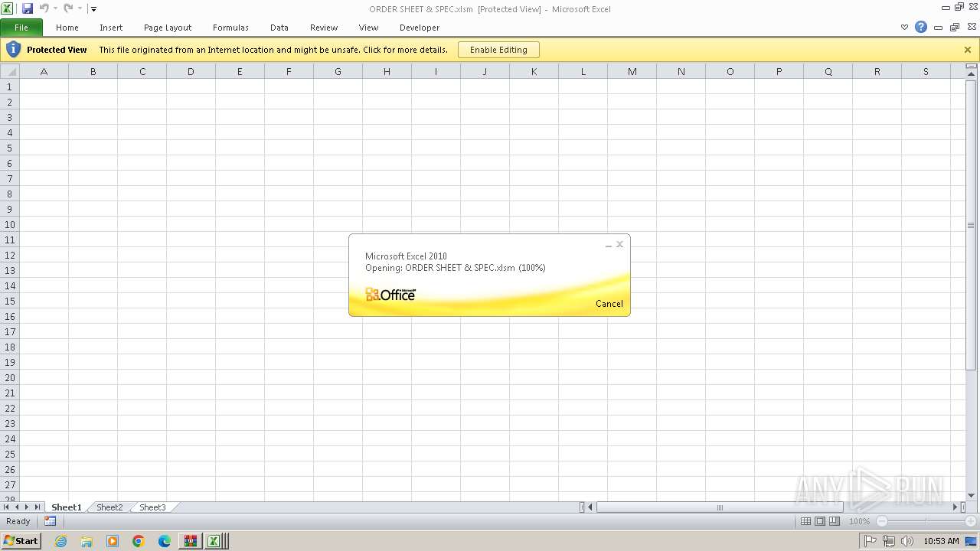Image resolution: width=980 pixels, height=551 pixels.
Task: Switch to Normal view in status bar
Action: (805, 521)
